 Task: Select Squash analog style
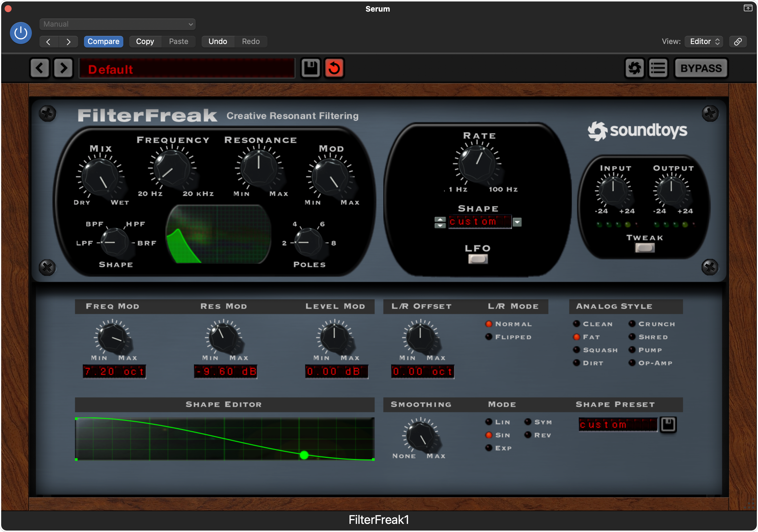point(576,350)
